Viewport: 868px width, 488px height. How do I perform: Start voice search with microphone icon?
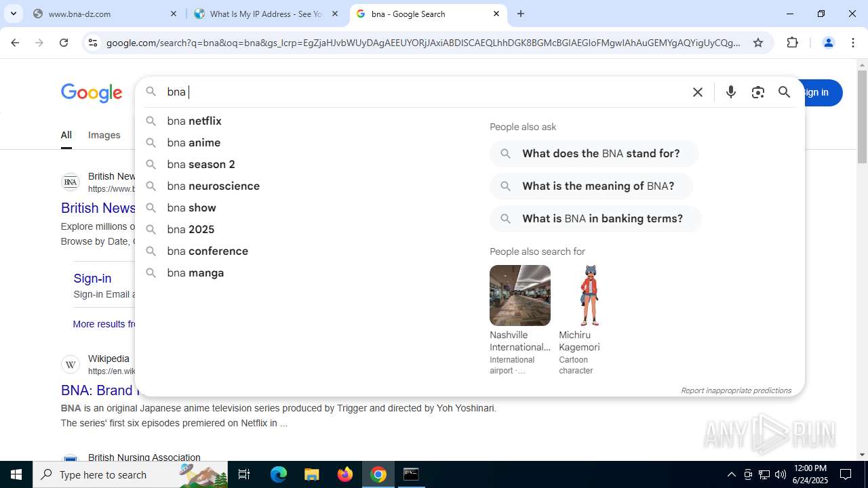730,92
